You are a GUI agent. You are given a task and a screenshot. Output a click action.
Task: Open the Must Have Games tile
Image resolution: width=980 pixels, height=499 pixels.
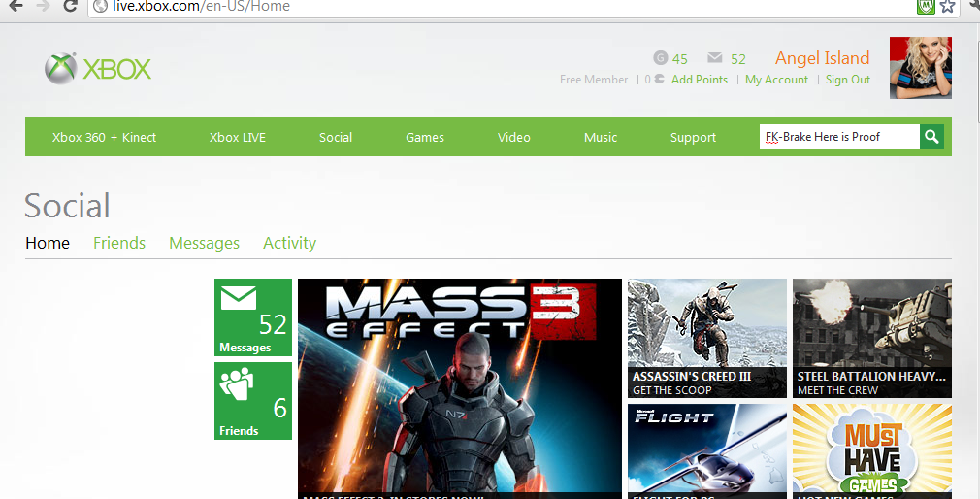click(872, 451)
